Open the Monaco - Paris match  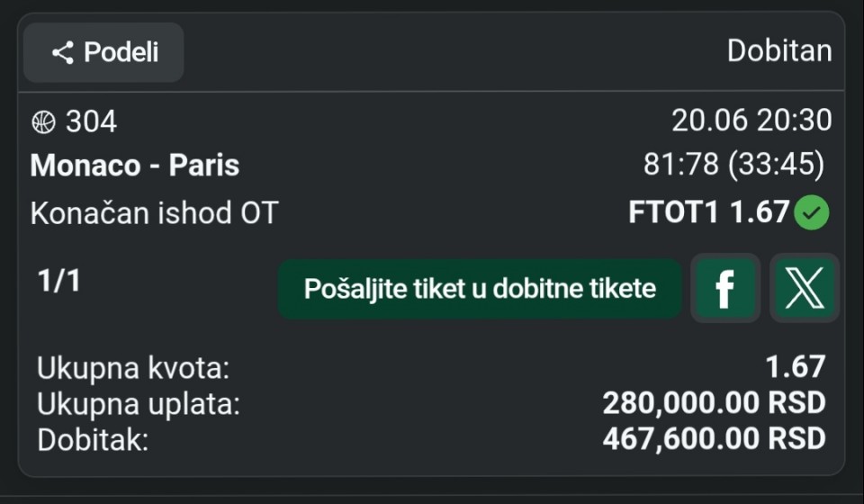(135, 166)
